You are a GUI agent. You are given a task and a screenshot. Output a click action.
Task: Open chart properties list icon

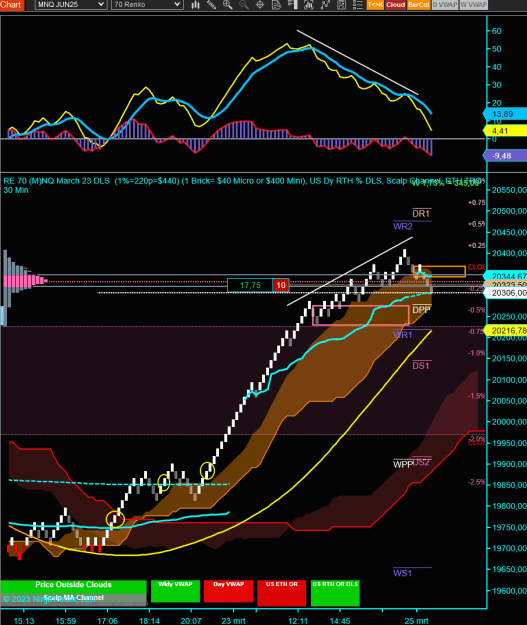(358, 4)
